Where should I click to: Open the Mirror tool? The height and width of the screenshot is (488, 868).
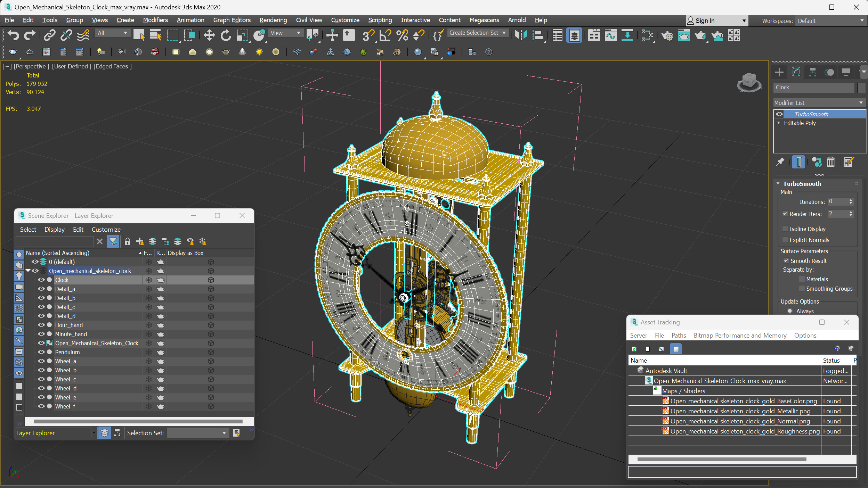pyautogui.click(x=521, y=35)
